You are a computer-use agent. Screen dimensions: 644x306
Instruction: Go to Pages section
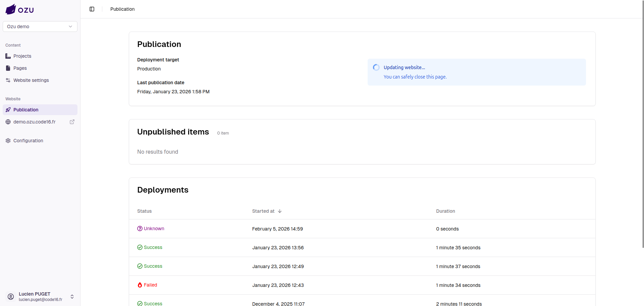(20, 68)
